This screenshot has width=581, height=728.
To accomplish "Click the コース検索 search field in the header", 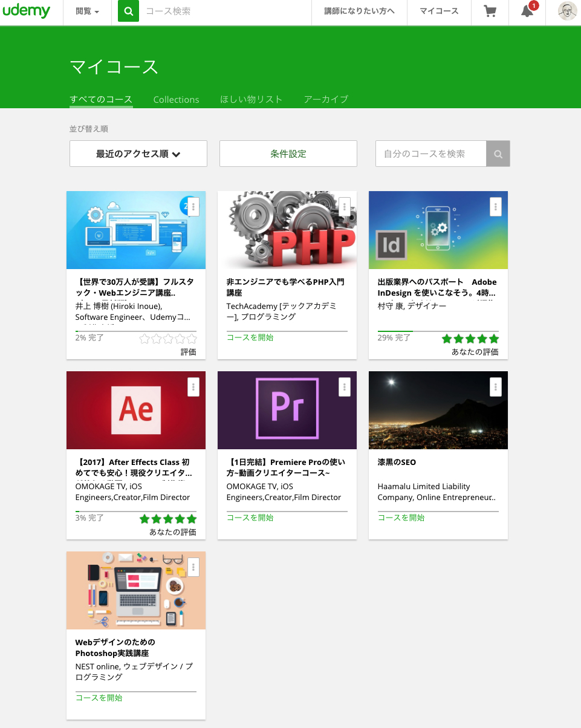I will click(224, 11).
